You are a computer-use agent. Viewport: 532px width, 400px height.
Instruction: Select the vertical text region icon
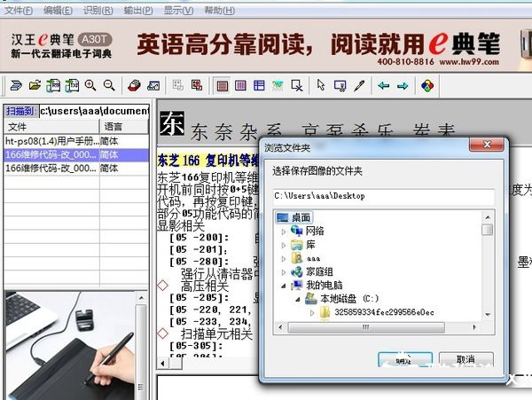coord(240,85)
